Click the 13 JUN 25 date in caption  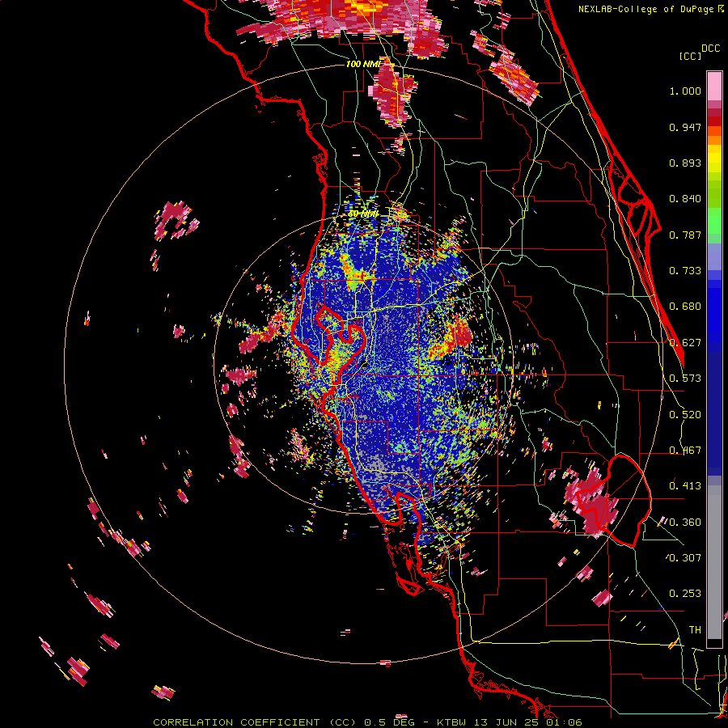point(505,722)
